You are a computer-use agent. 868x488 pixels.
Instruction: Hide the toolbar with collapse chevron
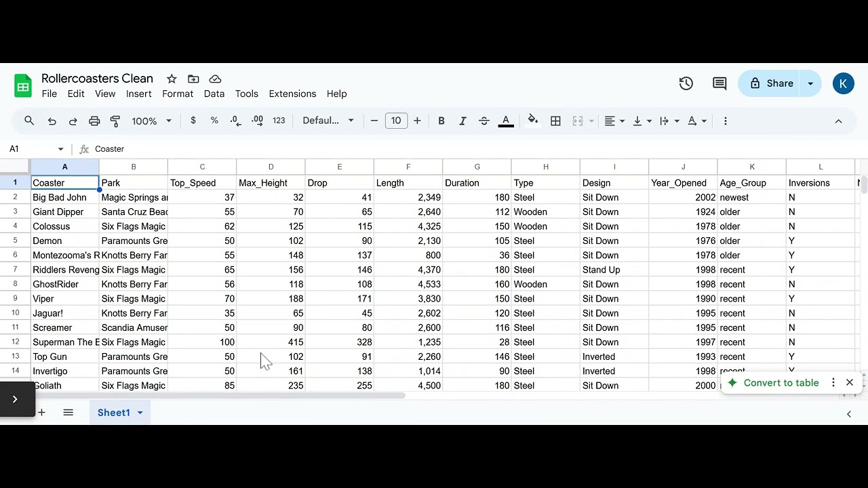pos(838,121)
